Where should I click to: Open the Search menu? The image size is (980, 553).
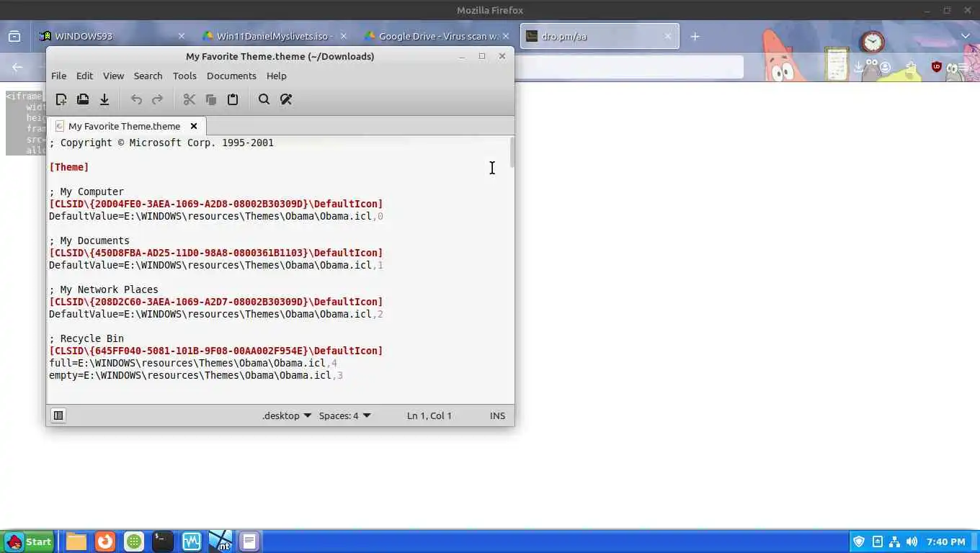tap(148, 76)
